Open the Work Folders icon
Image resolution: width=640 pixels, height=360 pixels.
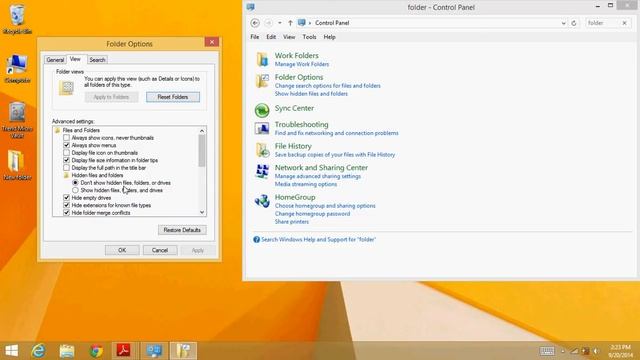coord(262,60)
